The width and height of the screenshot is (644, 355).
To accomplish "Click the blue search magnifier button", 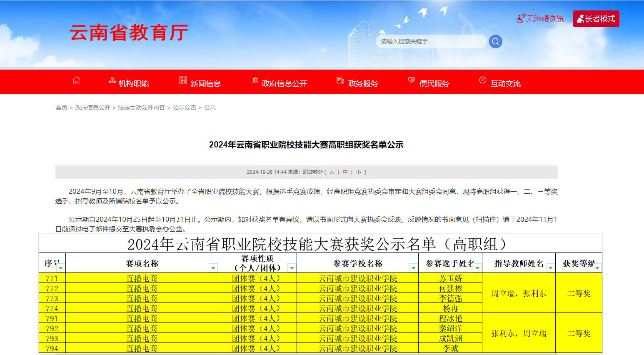I will point(495,41).
